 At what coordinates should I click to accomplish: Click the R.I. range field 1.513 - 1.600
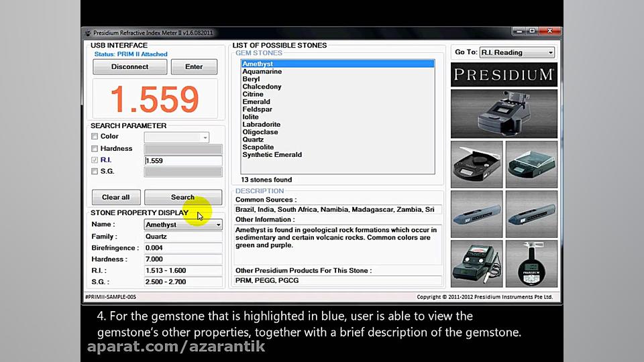(183, 270)
